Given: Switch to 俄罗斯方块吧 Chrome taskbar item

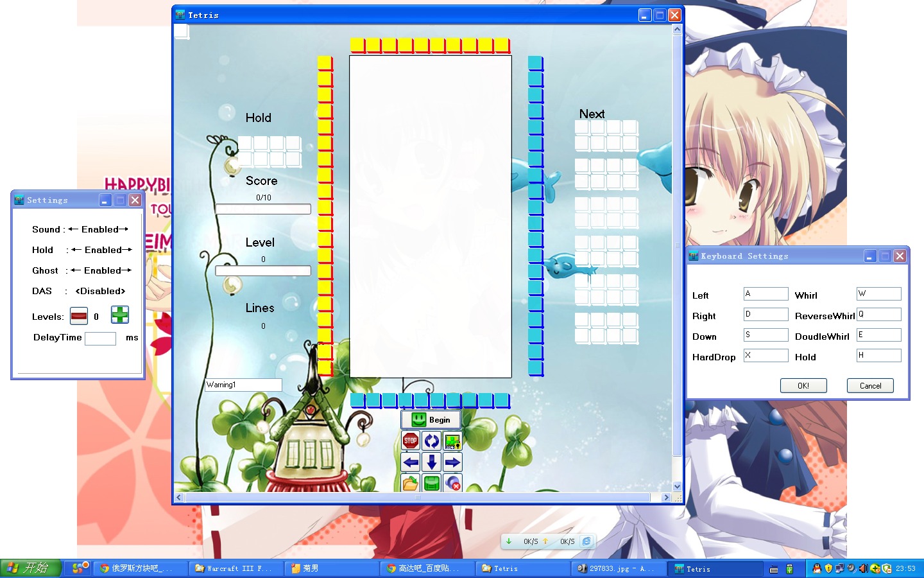Looking at the screenshot, I should click(x=141, y=568).
